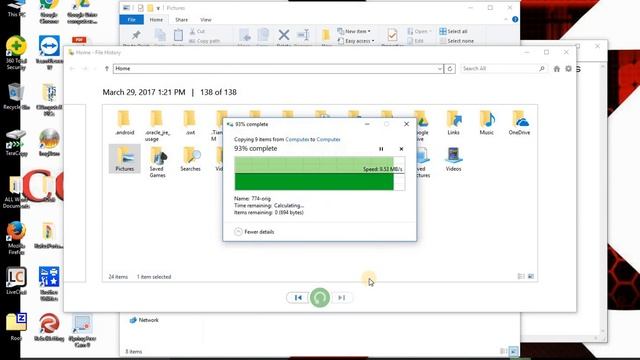Open the .android folder in File History
The image size is (640, 360).
pos(124,122)
